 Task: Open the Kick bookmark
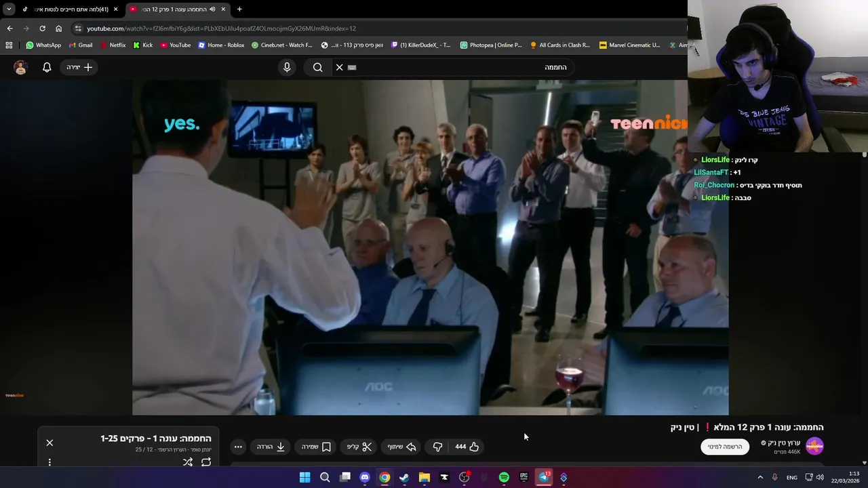click(143, 45)
